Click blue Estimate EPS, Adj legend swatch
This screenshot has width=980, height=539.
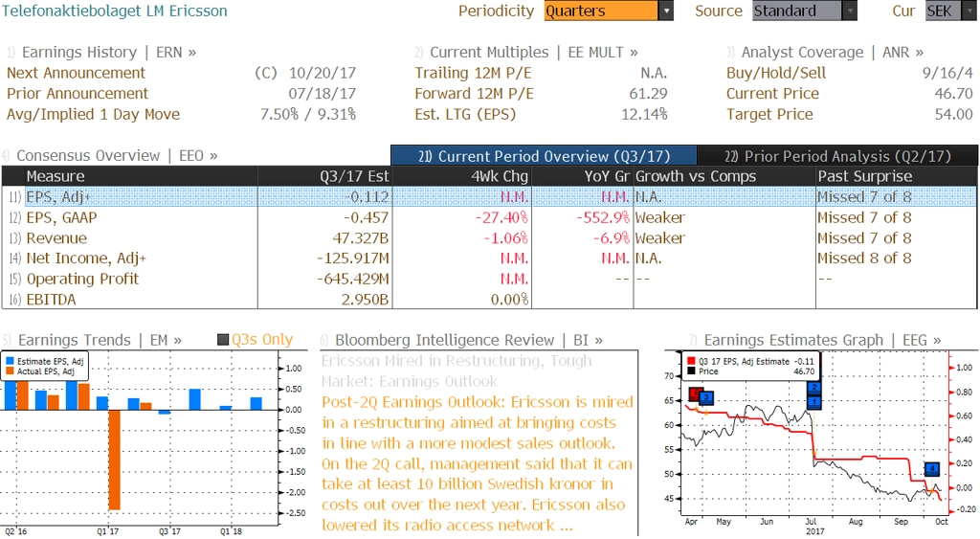click(x=10, y=362)
